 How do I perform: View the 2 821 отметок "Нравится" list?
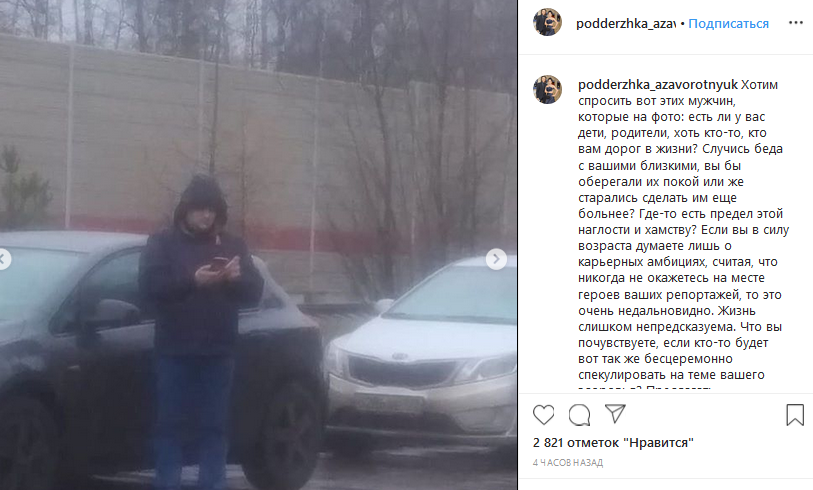coord(613,443)
